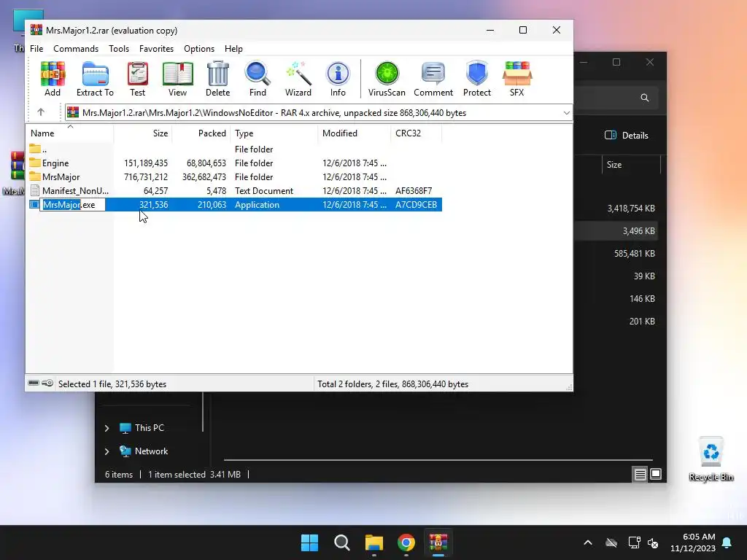The width and height of the screenshot is (747, 560).
Task: Select the MrsMajor folder row
Action: pyautogui.click(x=233, y=176)
